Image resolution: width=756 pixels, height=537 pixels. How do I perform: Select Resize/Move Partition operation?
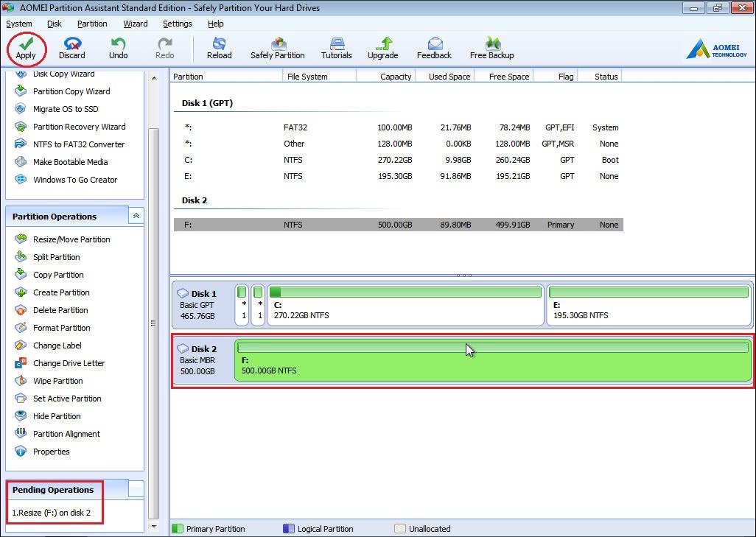pyautogui.click(x=71, y=239)
